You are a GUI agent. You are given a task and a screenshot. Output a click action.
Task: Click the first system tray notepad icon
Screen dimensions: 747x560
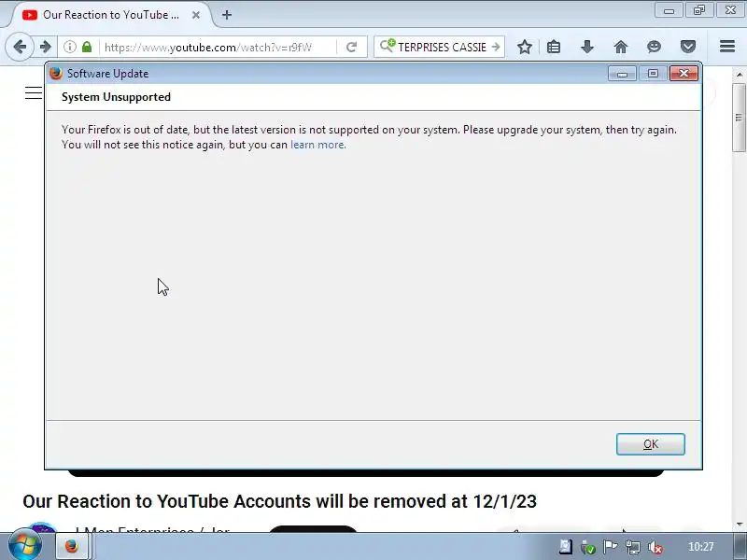(x=566, y=547)
